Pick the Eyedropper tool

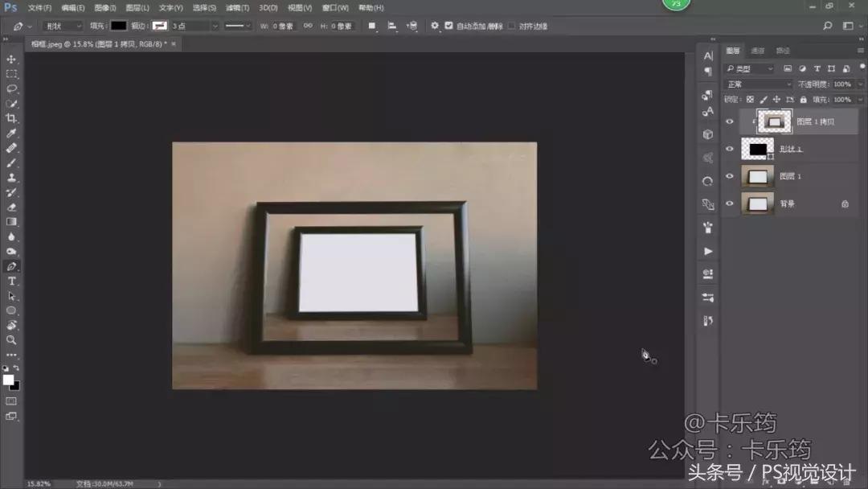point(11,134)
